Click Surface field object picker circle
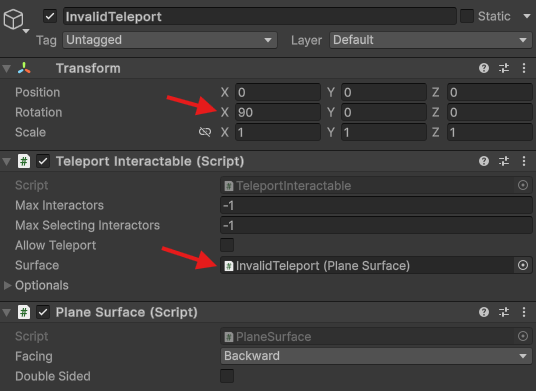Screen dimensions: 536x391 (x=523, y=265)
